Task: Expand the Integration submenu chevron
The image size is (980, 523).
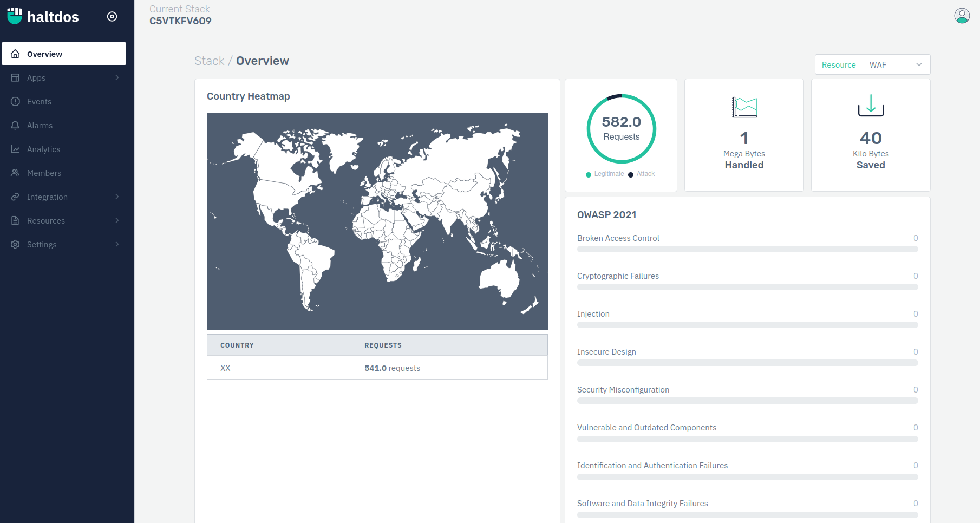Action: 117,197
